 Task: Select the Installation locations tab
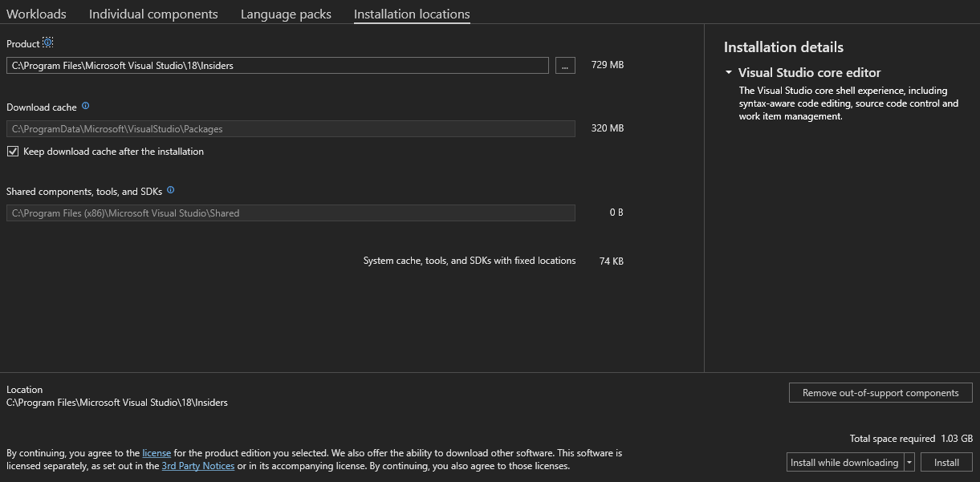tap(411, 14)
